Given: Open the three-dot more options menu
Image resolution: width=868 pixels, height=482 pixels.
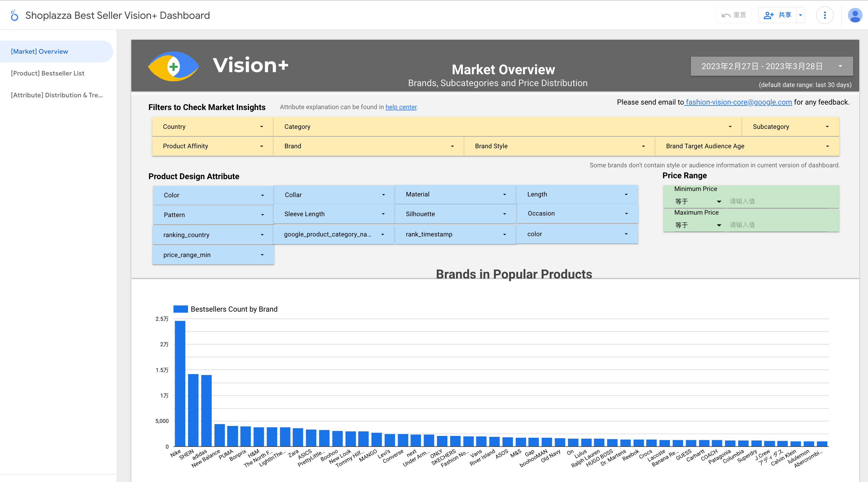Looking at the screenshot, I should pos(825,15).
